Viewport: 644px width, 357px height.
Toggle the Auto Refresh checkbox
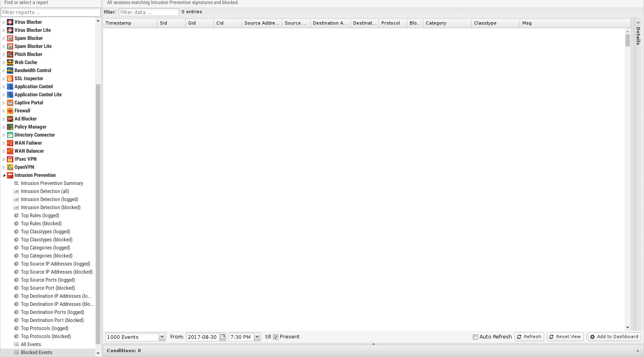pyautogui.click(x=475, y=337)
